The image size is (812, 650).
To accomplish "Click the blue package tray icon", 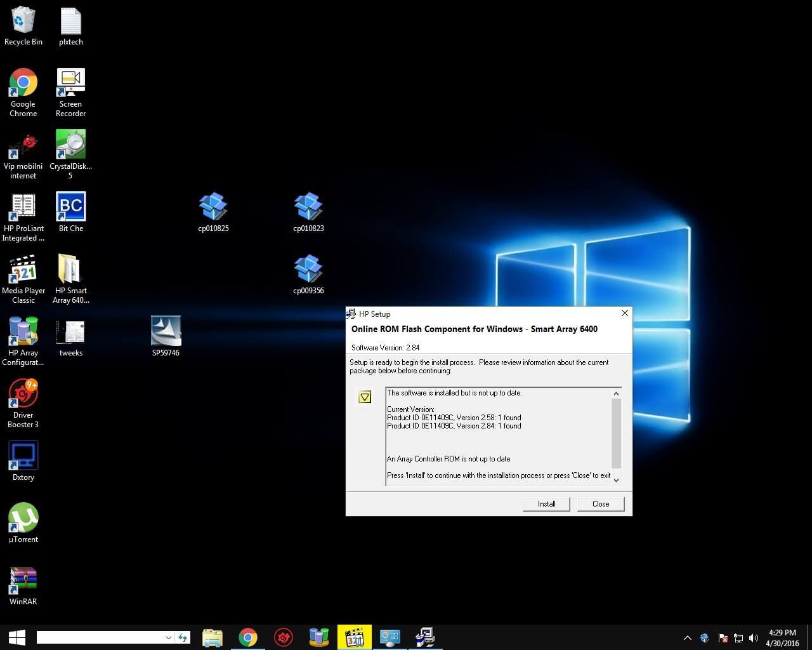I will [x=705, y=638].
